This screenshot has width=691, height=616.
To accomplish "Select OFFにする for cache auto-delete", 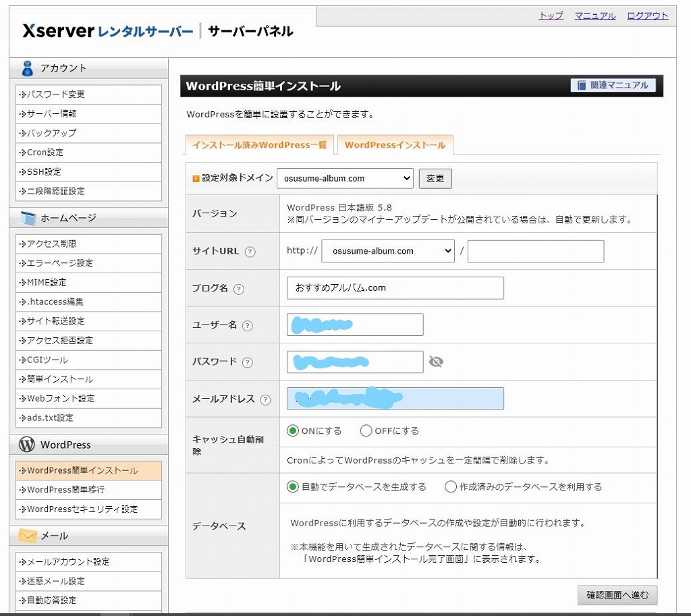I will [x=366, y=430].
